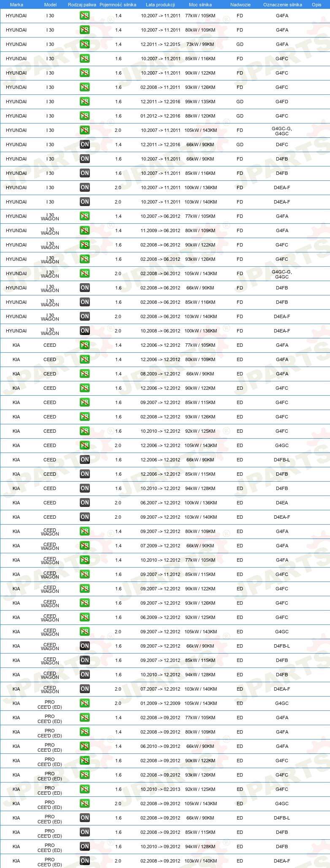
Task: Click the ON diesel icon in the D4FC row
Action: coord(84,145)
